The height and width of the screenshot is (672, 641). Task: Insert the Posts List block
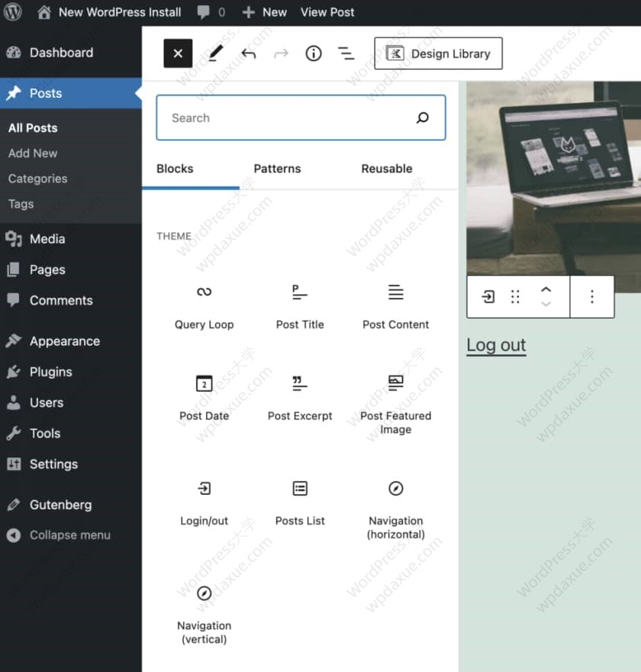coord(300,503)
